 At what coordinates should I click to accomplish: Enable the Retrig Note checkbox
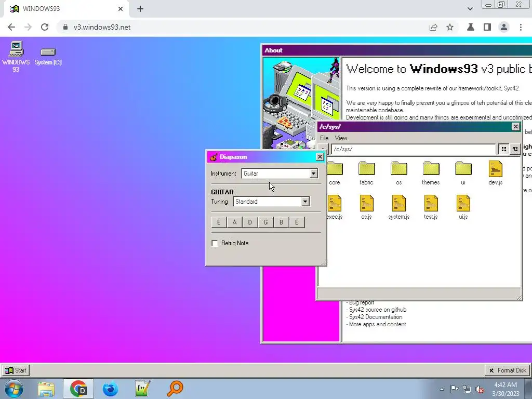[x=215, y=243]
